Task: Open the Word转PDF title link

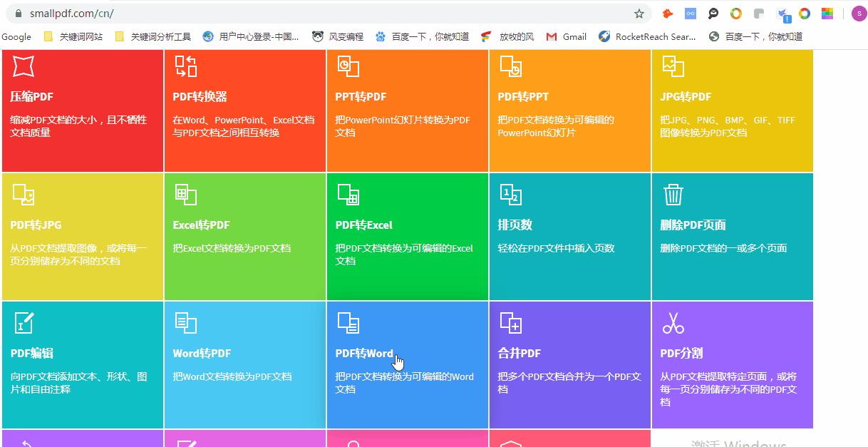Action: point(202,354)
